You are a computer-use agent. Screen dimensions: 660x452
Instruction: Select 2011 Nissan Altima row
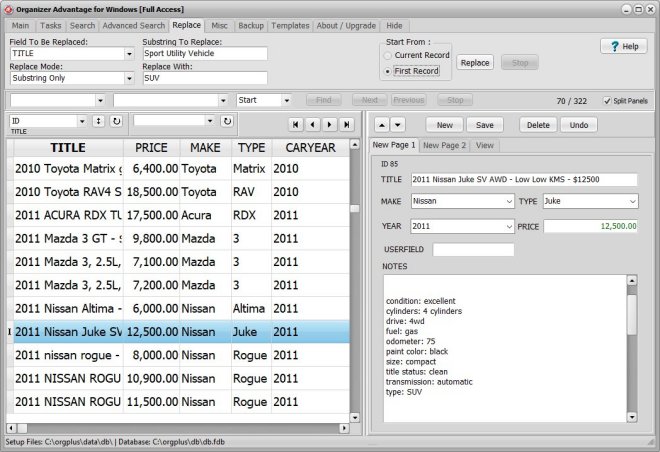(182, 308)
